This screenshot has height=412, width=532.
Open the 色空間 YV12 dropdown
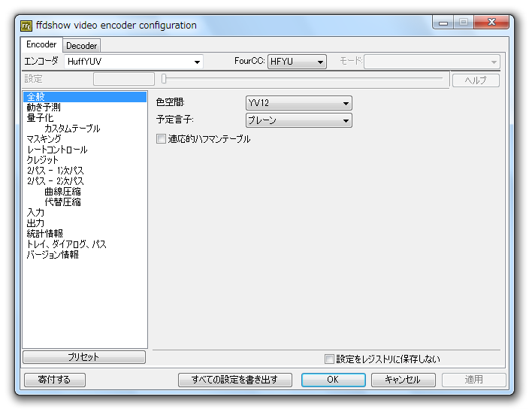pos(298,103)
